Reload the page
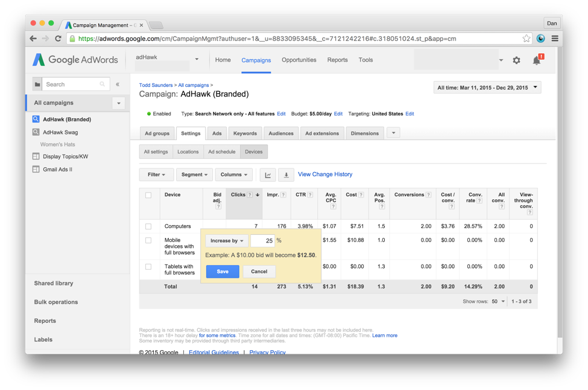588x390 pixels. tap(58, 38)
